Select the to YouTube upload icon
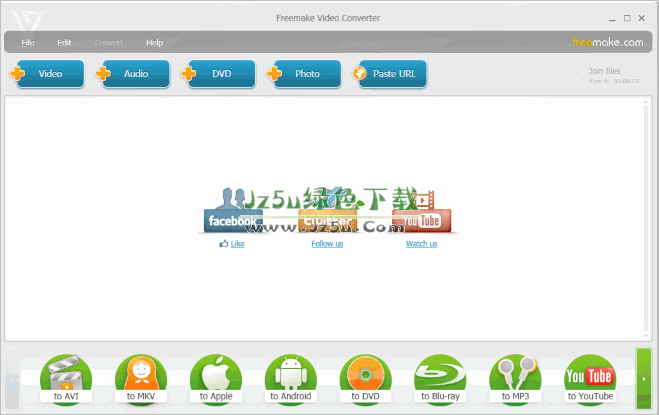Screen dimensions: 659x415 point(590,380)
